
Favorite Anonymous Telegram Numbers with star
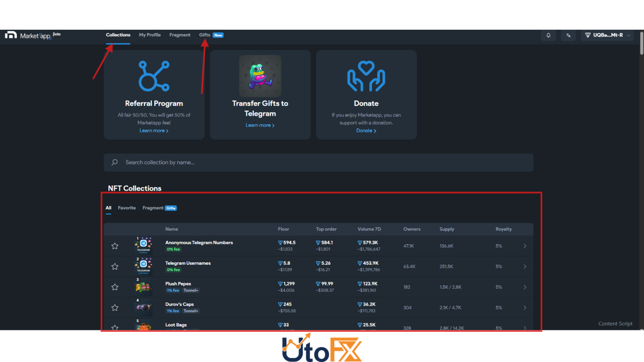(x=115, y=246)
